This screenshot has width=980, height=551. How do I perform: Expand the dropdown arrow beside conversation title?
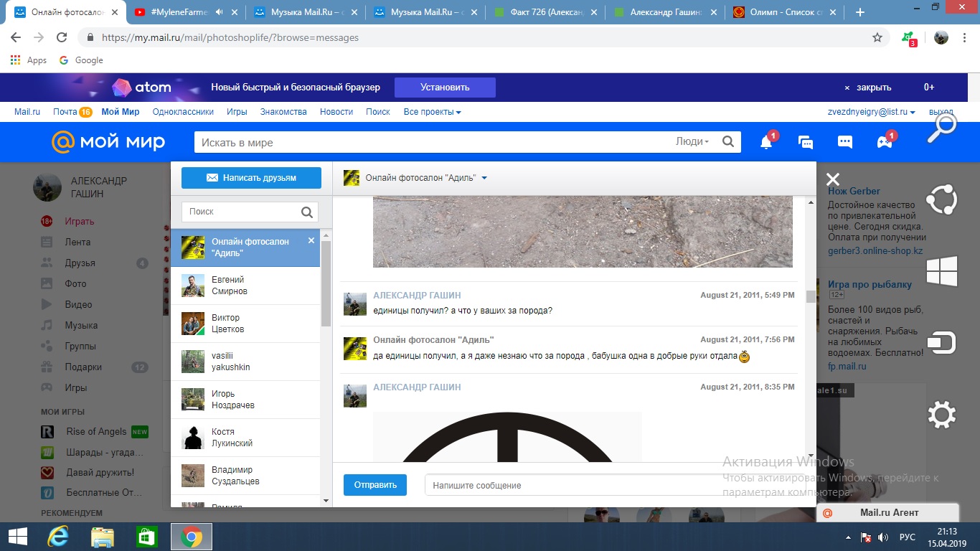(x=484, y=178)
